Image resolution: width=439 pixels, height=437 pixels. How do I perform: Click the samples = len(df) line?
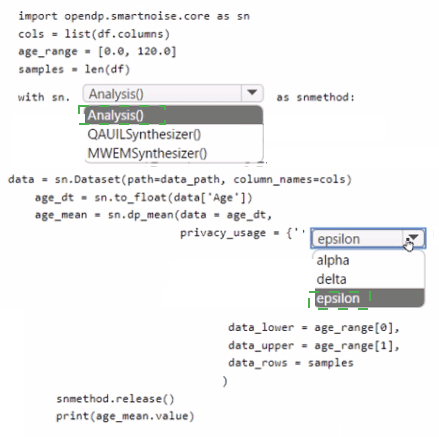click(74, 69)
